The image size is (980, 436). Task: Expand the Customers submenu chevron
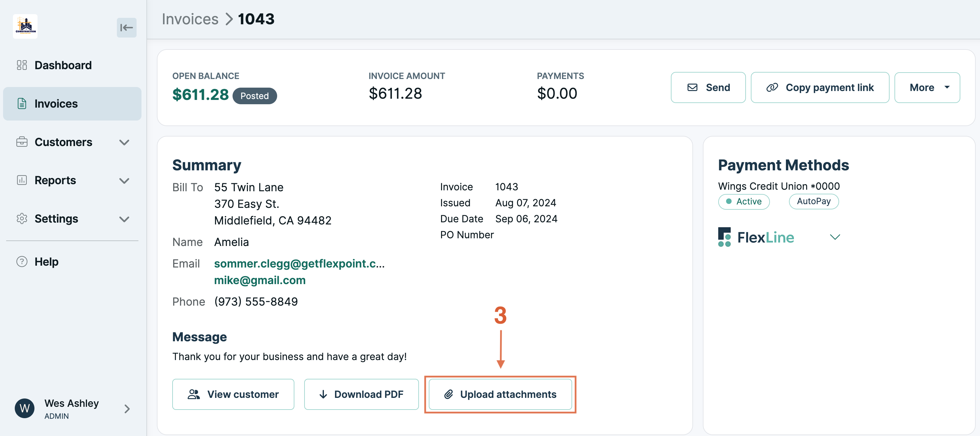pyautogui.click(x=124, y=142)
